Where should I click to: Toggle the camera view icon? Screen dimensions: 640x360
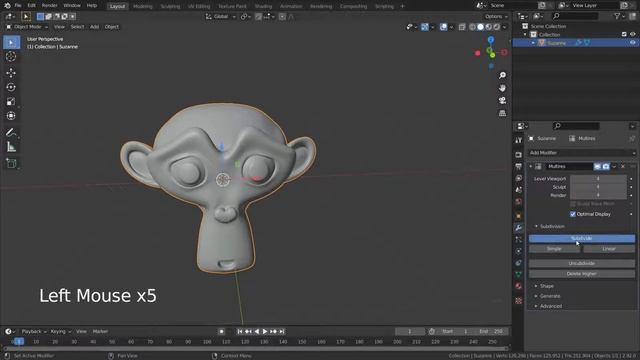tap(502, 100)
